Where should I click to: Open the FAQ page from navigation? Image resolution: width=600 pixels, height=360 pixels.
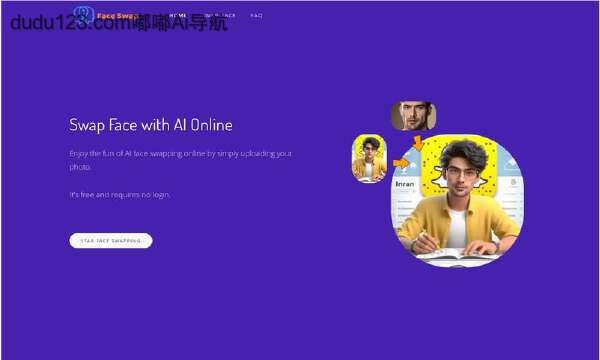256,16
